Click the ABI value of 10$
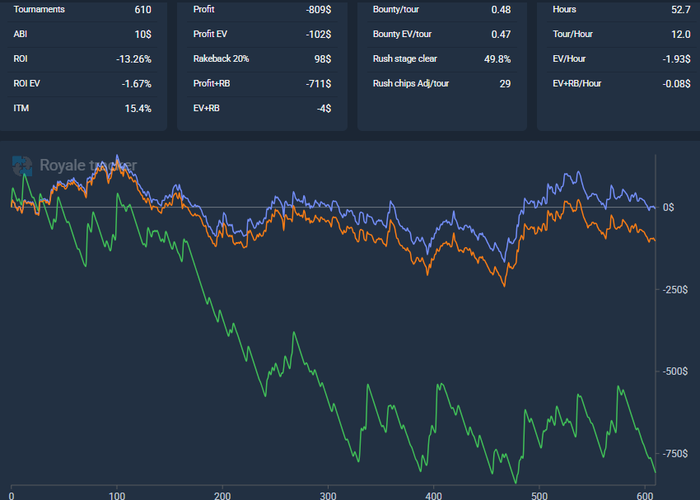The image size is (700, 500). [141, 34]
